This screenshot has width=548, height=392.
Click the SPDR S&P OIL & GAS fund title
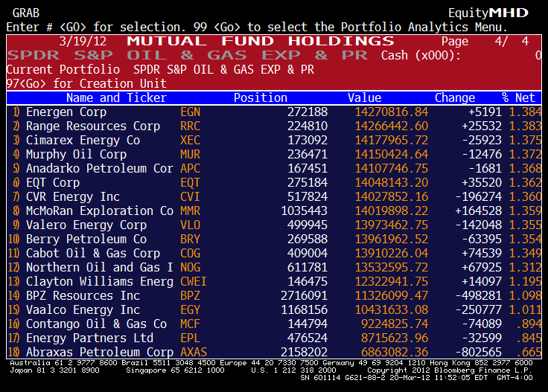188,56
